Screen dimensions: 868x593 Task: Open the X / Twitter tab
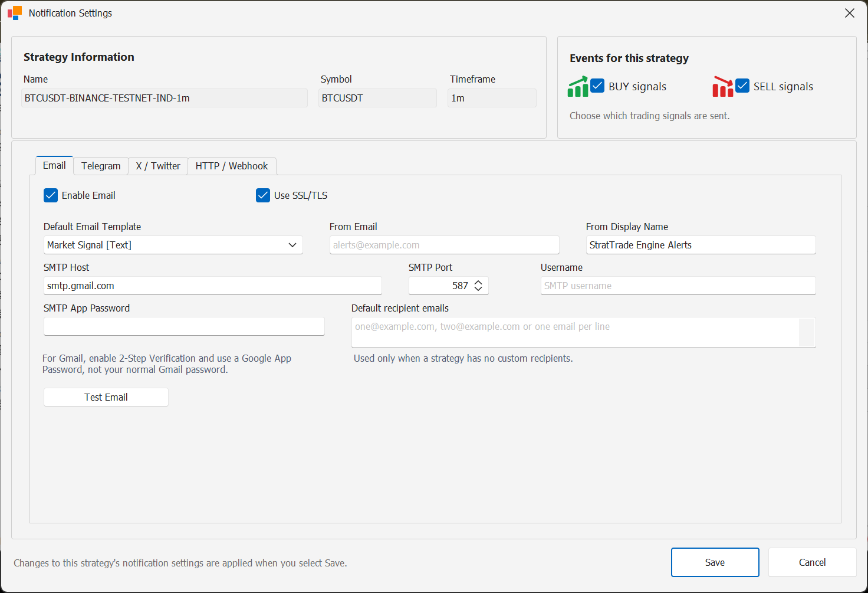point(158,166)
